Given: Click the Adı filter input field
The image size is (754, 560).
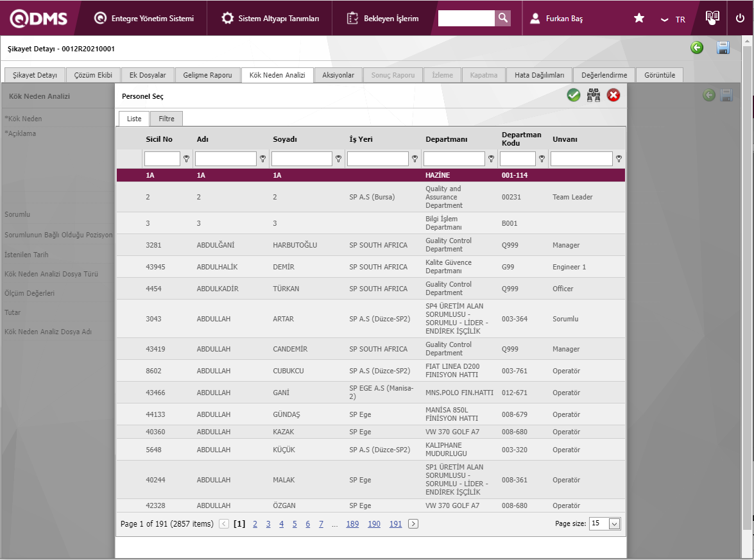Looking at the screenshot, I should pyautogui.click(x=225, y=158).
